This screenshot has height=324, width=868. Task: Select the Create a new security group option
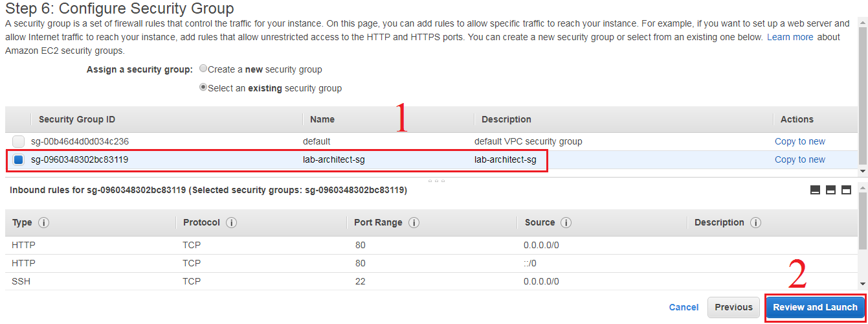click(204, 69)
